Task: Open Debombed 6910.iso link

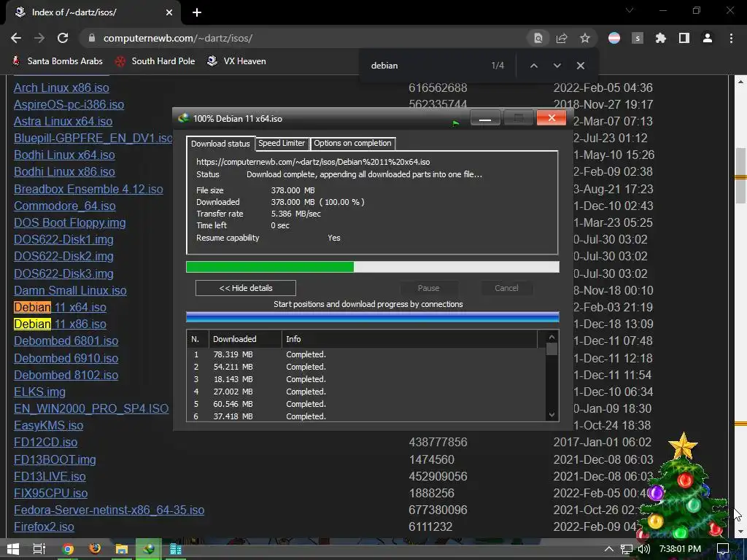Action: [66, 358]
